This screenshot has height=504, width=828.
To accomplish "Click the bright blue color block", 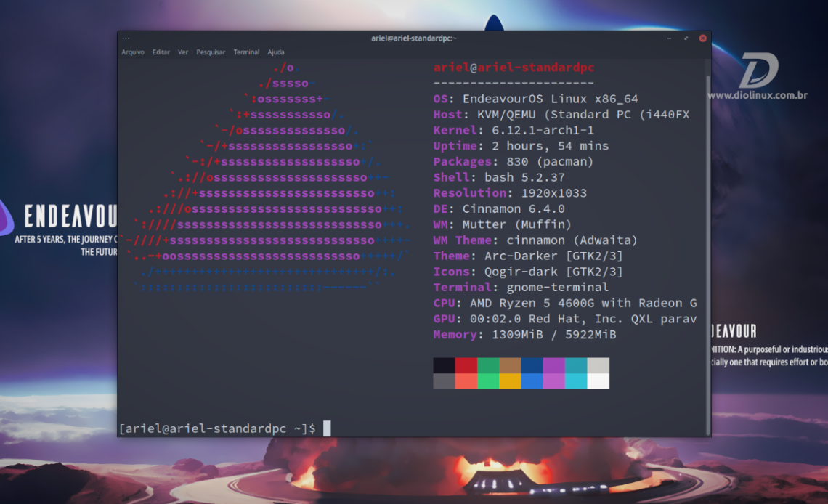I will (532, 381).
